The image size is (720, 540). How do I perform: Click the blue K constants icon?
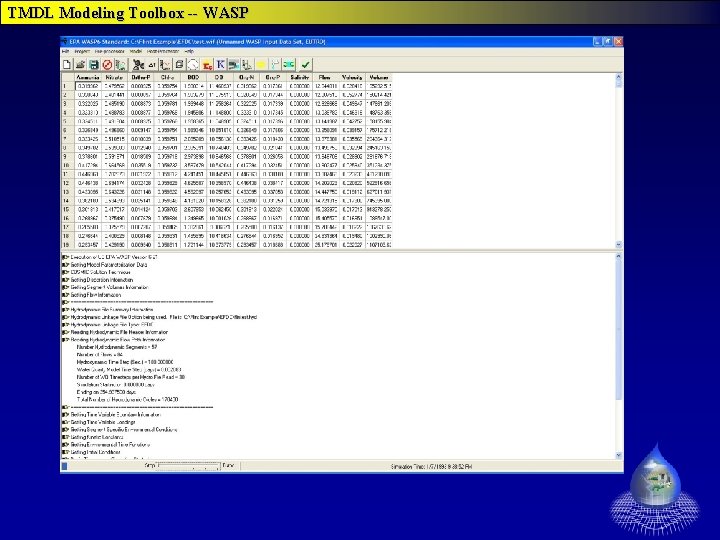220,65
